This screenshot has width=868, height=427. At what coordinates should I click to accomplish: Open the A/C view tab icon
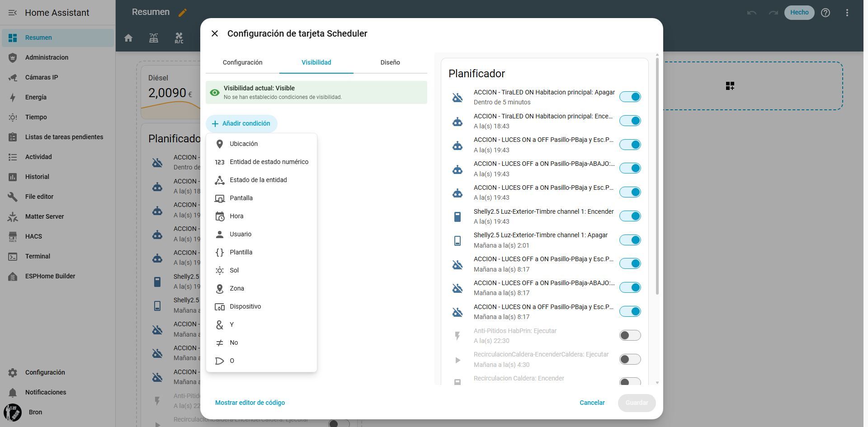coord(179,38)
